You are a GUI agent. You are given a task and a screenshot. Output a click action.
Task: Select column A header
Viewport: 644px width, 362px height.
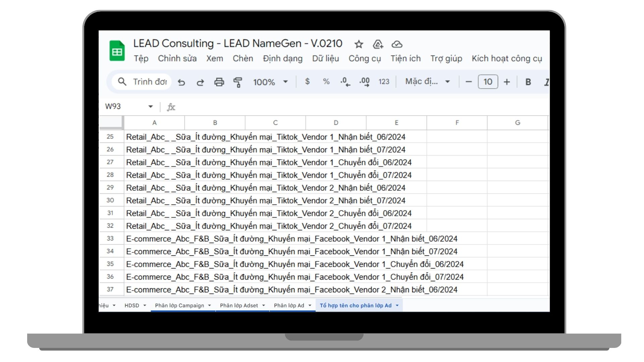(x=154, y=123)
